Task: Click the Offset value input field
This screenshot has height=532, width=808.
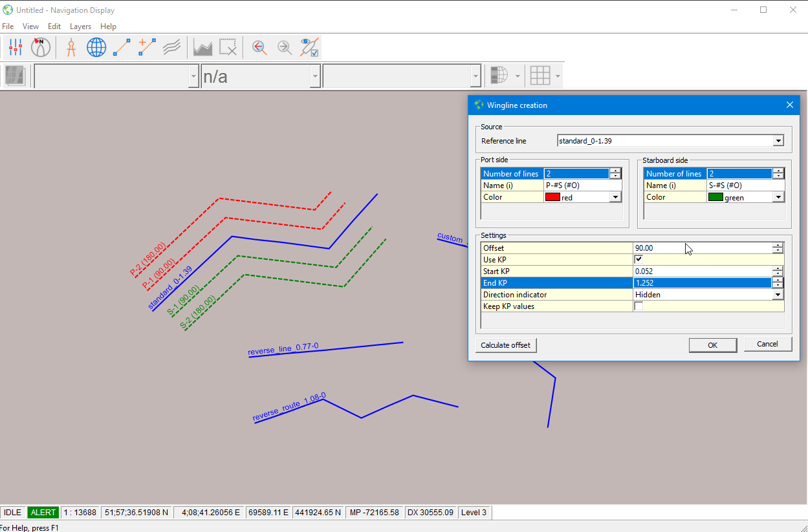Action: (x=702, y=248)
